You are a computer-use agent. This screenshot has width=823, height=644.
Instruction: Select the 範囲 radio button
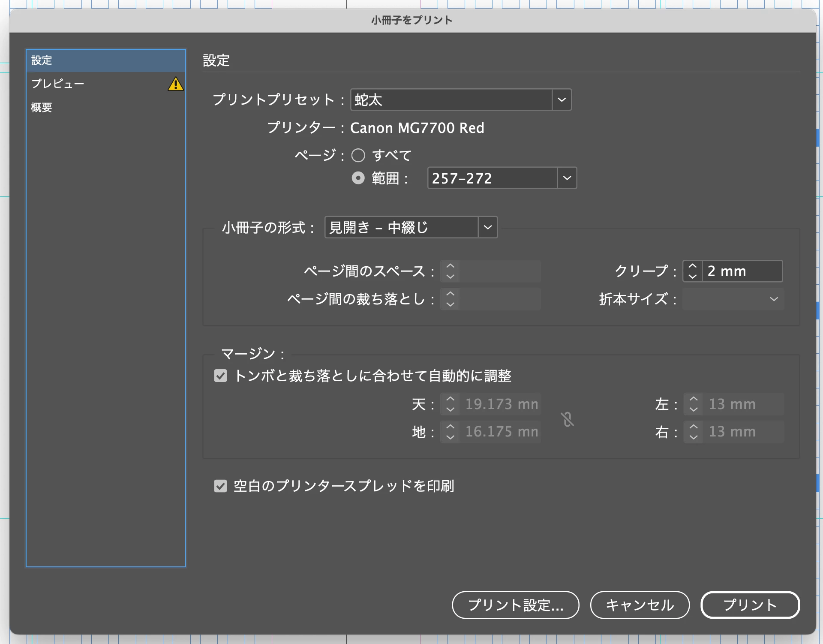[358, 178]
